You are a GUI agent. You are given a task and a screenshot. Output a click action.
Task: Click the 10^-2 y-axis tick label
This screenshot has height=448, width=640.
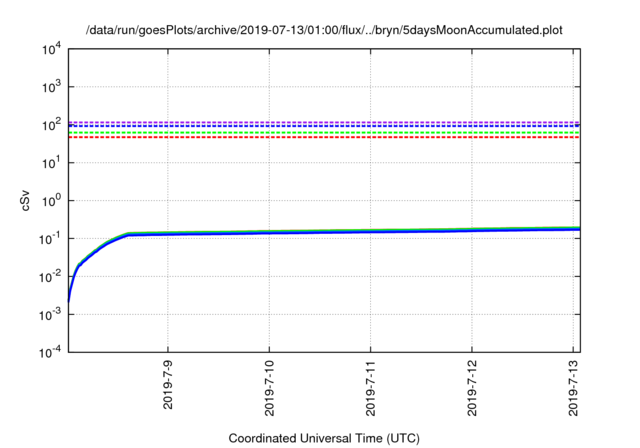tap(50, 277)
